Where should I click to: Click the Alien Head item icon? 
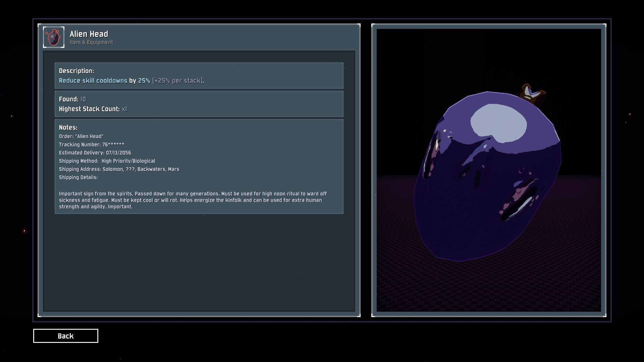pos(54,37)
